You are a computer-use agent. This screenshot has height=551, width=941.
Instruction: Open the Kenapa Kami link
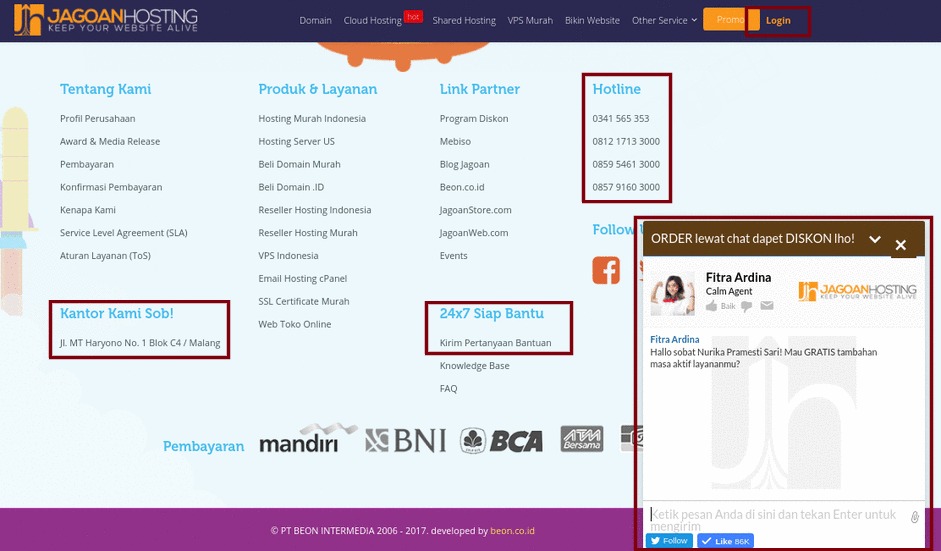(88, 210)
